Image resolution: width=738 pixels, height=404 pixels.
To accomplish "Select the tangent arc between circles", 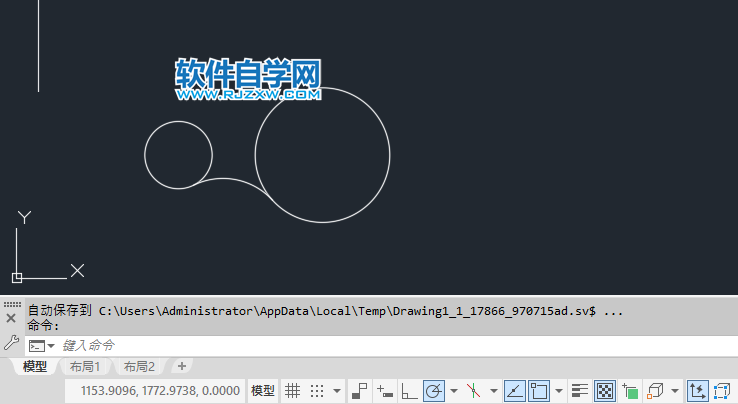I will click(225, 178).
